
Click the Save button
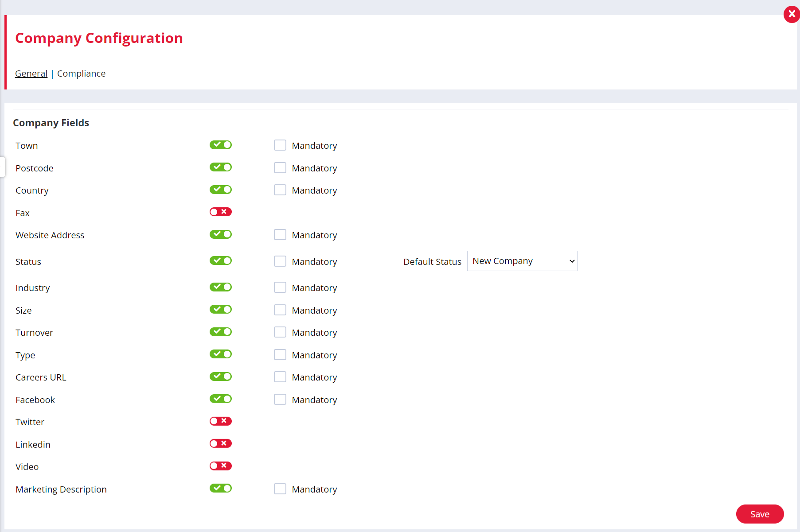click(760, 514)
